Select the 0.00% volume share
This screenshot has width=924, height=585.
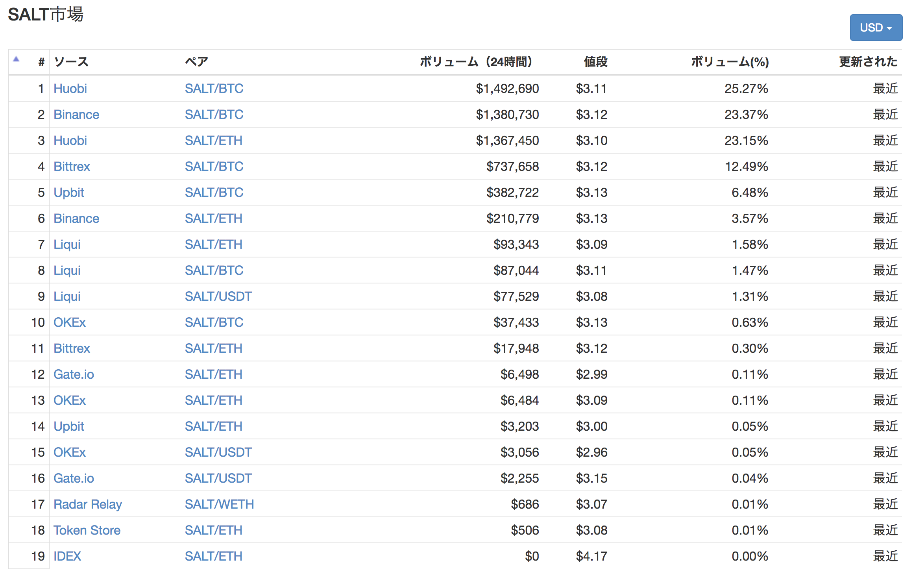click(750, 556)
